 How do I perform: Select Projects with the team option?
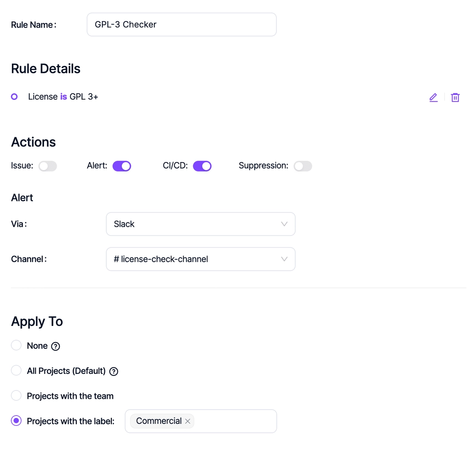pyautogui.click(x=16, y=396)
